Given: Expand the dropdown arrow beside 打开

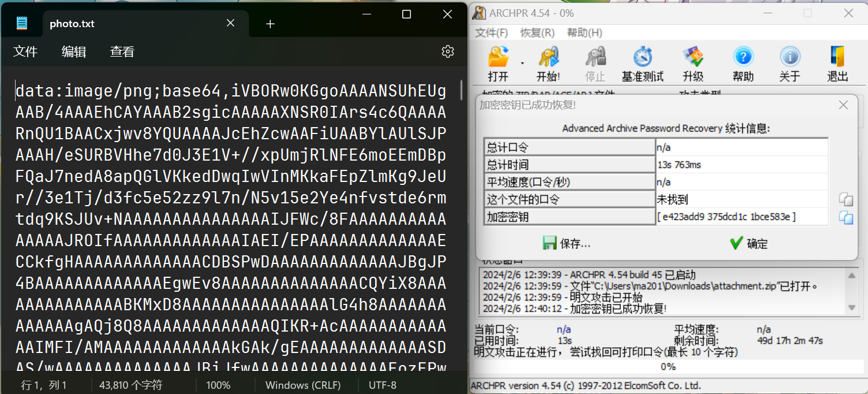Looking at the screenshot, I should (x=522, y=63).
